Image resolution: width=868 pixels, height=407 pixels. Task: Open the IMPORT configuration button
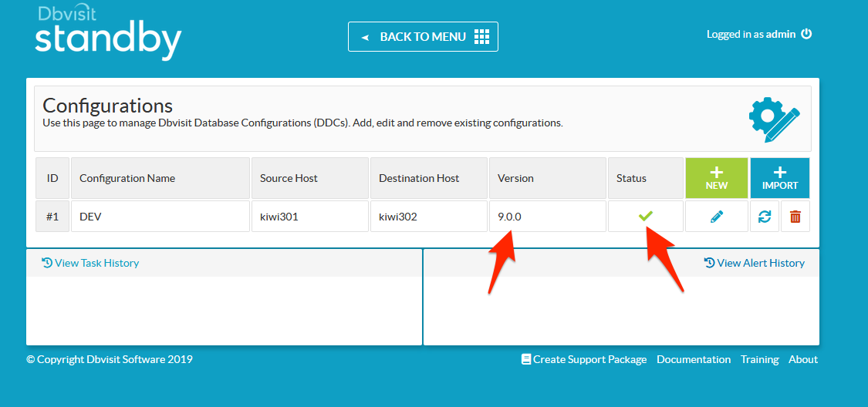[780, 178]
